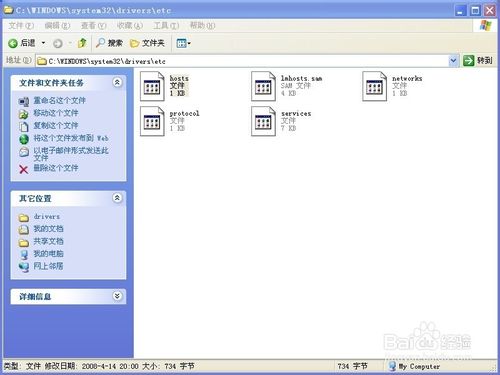Select the lmhosts.sam file icon
Image resolution: width=500 pixels, height=375 pixels.
coord(263,86)
